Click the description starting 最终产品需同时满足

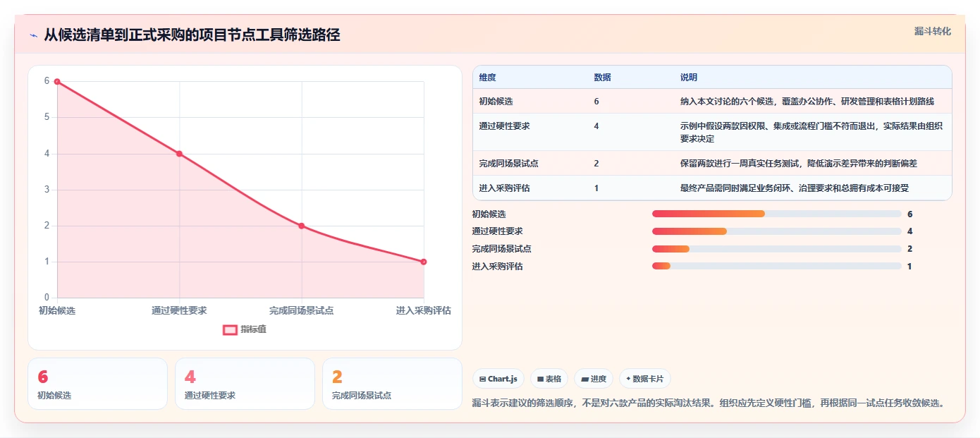click(795, 188)
